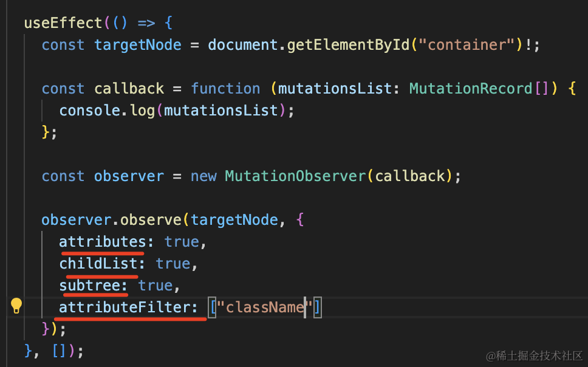Click the new keyword
This screenshot has width=588, height=367.
point(203,176)
